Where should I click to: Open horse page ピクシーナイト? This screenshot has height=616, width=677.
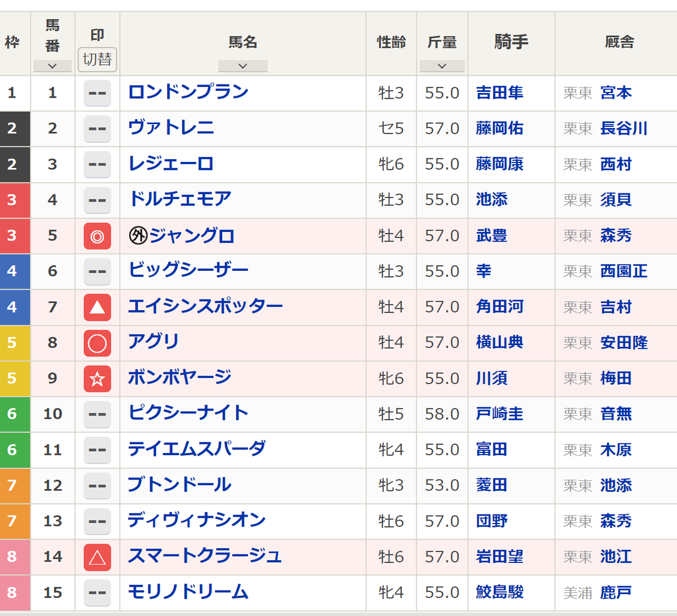188,413
